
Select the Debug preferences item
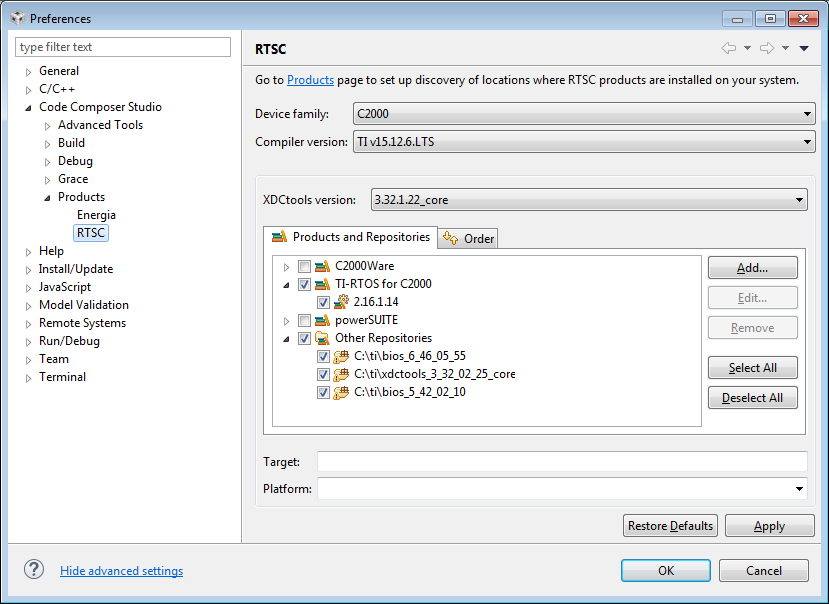(75, 161)
